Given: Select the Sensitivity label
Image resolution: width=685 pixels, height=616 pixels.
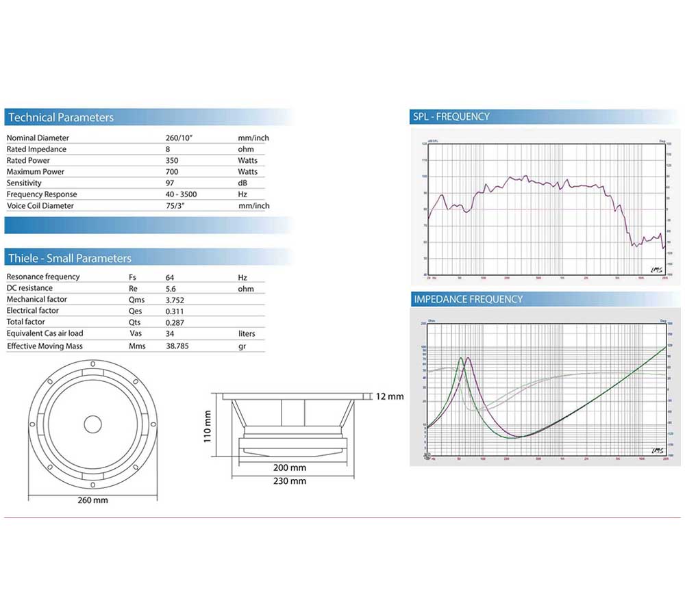Looking at the screenshot, I should 23,183.
